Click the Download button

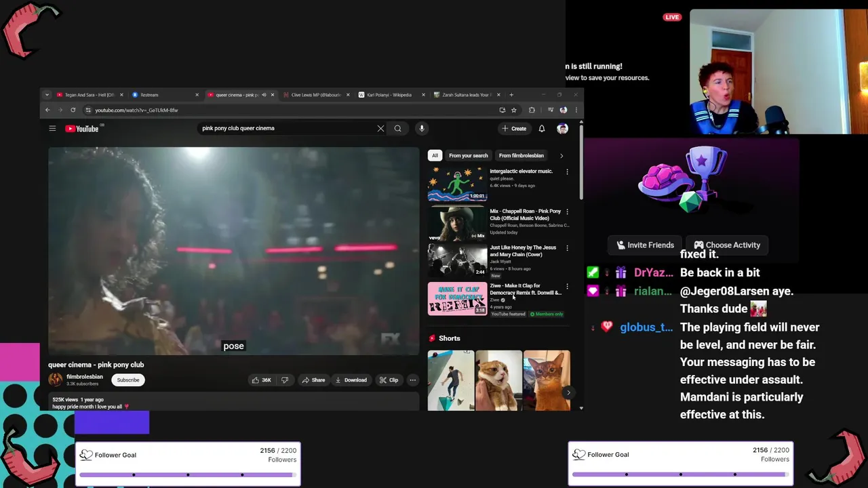351,380
